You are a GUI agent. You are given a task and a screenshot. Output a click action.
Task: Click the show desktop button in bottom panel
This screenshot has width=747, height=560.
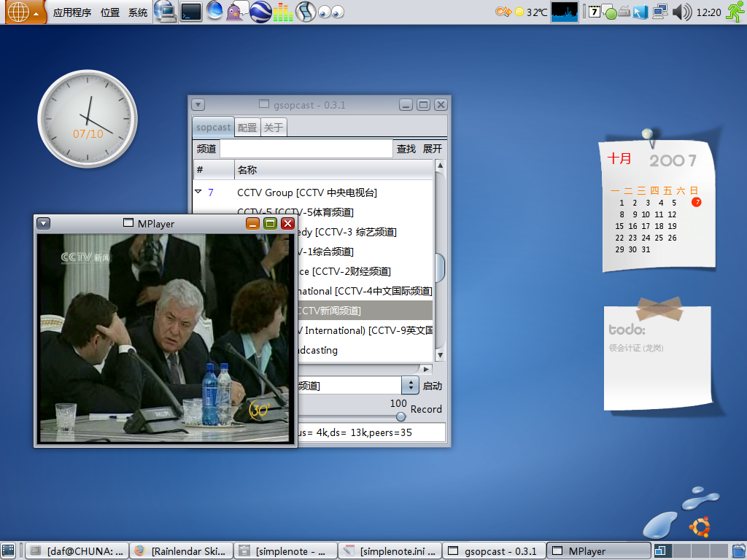coord(9,551)
